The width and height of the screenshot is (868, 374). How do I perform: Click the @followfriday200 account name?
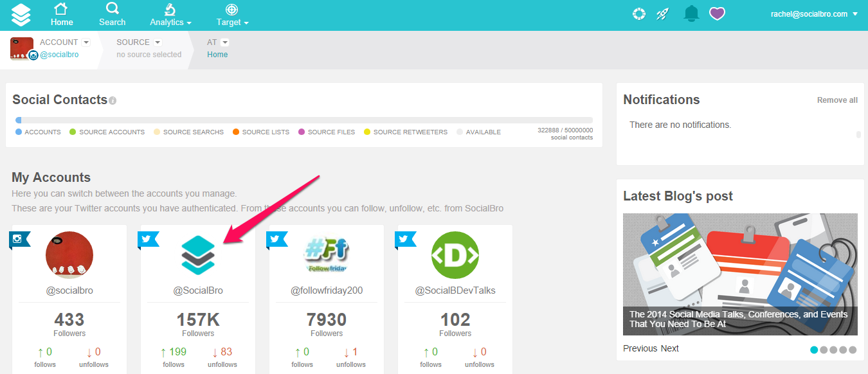(x=327, y=290)
